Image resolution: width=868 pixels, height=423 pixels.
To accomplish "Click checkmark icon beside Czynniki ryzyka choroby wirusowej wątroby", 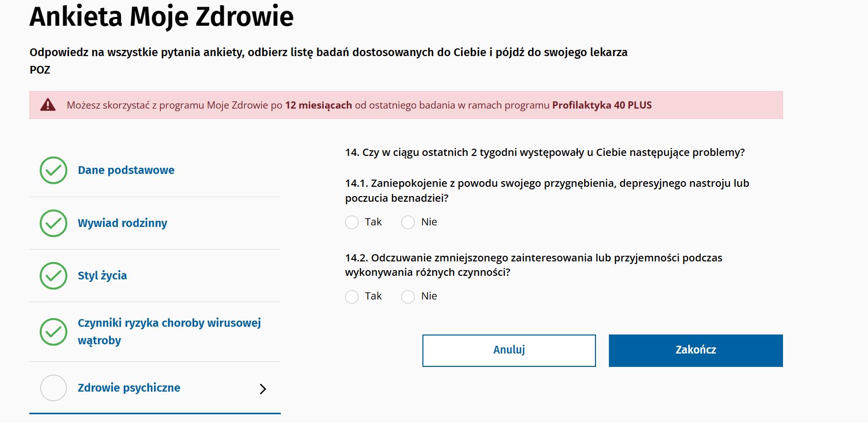I will click(53, 331).
